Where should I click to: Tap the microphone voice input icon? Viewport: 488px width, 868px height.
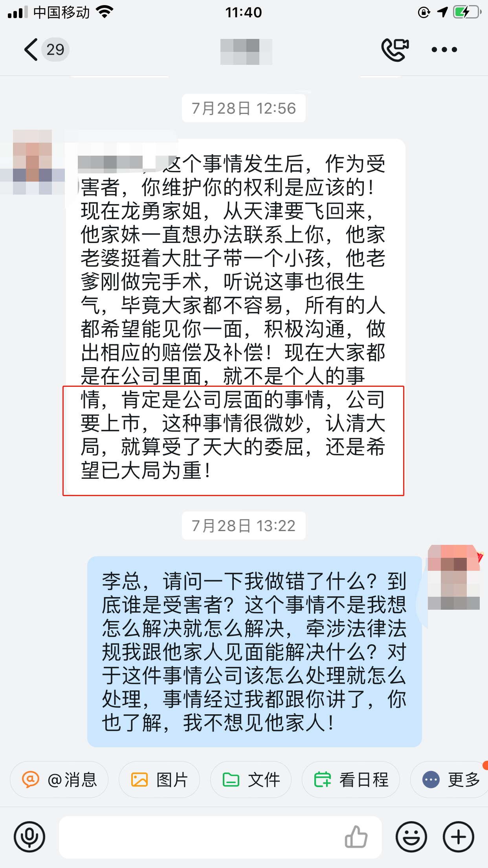pyautogui.click(x=29, y=837)
